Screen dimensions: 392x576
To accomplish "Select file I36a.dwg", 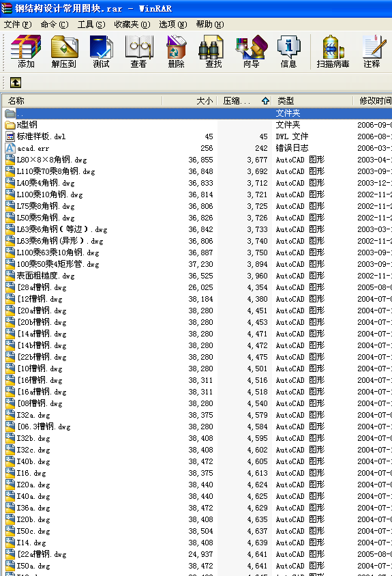I will pyautogui.click(x=33, y=508).
